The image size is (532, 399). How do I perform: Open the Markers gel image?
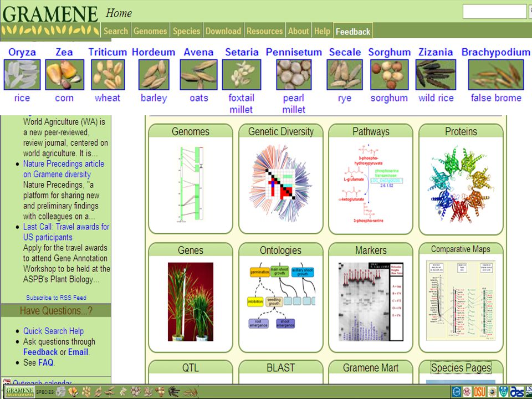tap(371, 301)
